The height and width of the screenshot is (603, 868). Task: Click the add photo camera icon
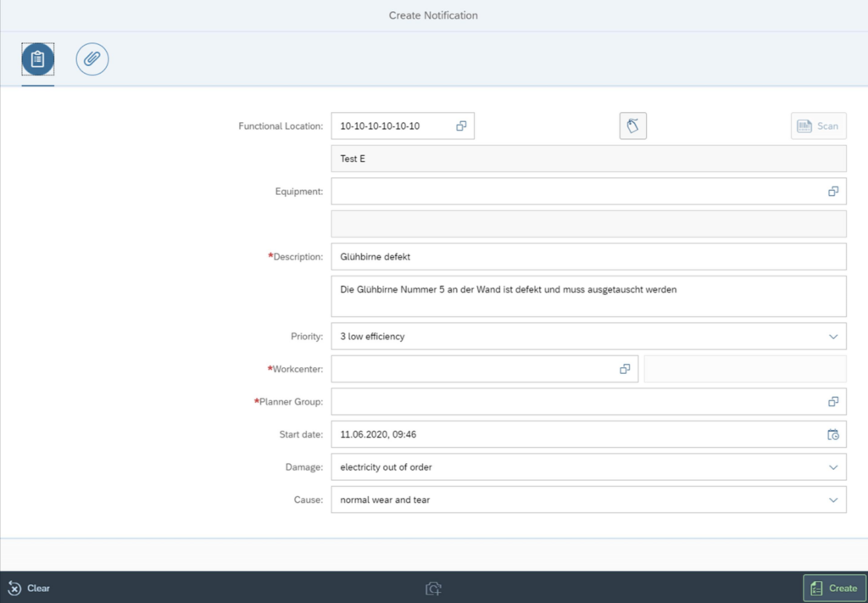tap(433, 588)
